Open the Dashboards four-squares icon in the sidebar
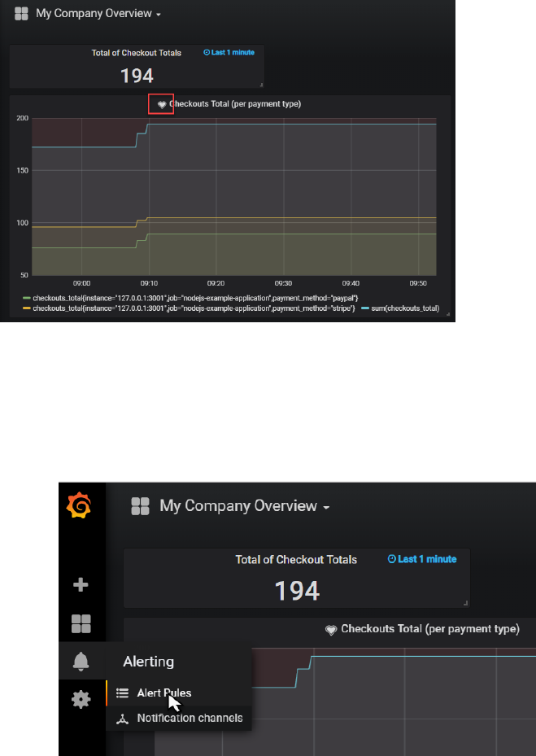Image resolution: width=536 pixels, height=756 pixels. pyautogui.click(x=81, y=623)
